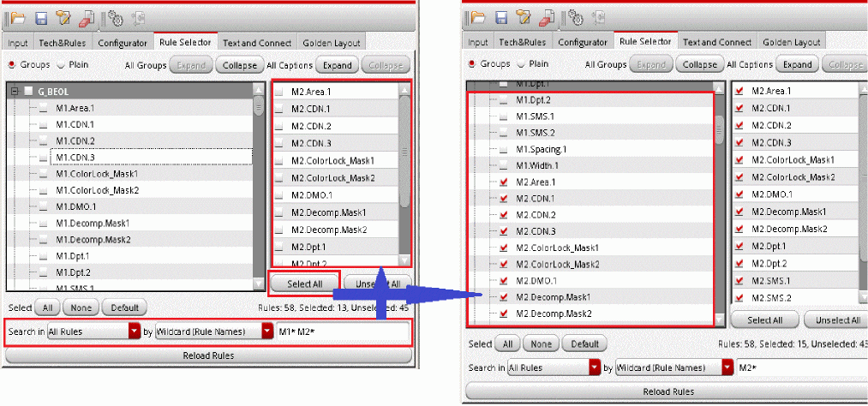This screenshot has width=868, height=406.
Task: Open Golden Layout tab in right window
Action: coord(791,42)
